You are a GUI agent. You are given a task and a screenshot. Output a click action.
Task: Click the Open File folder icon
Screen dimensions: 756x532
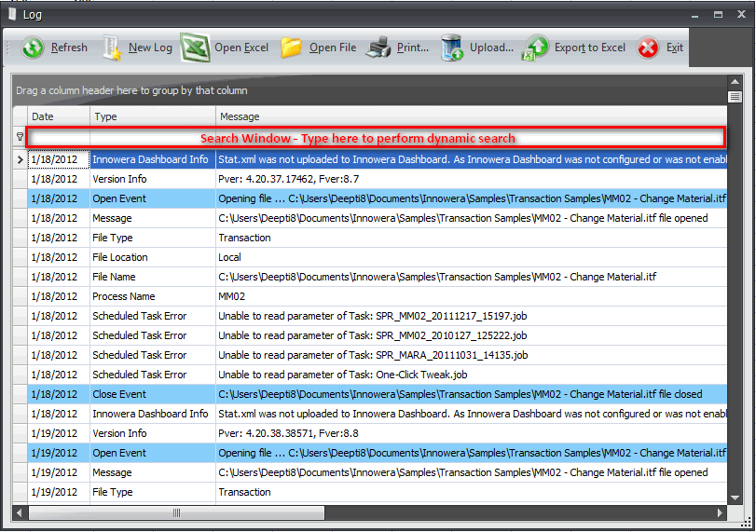[x=292, y=48]
